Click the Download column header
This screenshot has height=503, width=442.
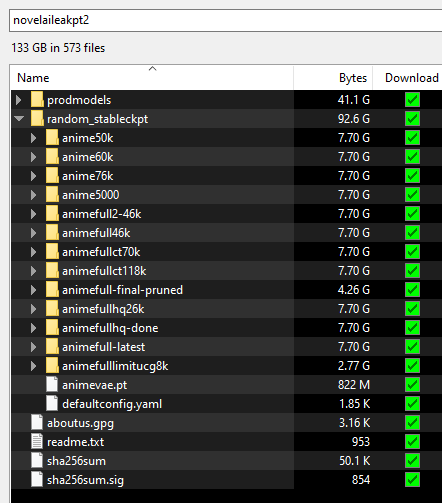(411, 78)
